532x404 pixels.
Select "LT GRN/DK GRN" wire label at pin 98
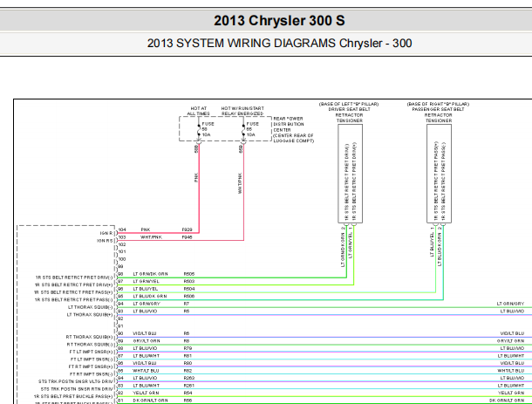coord(150,274)
